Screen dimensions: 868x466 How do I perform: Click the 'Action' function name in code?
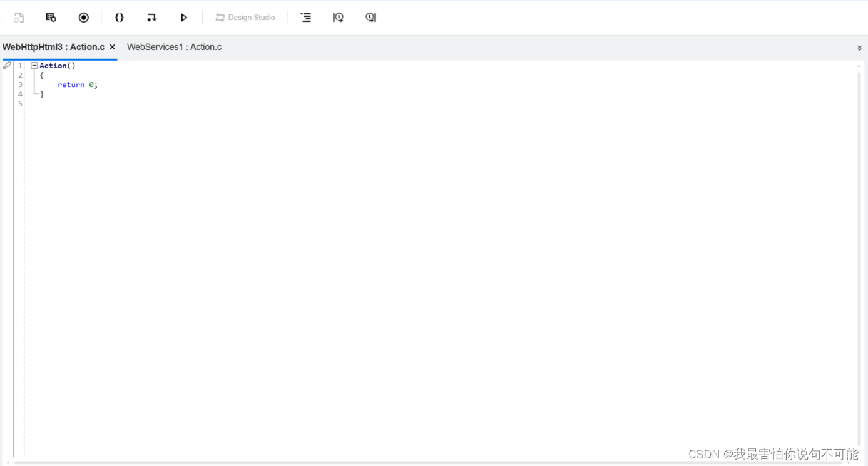pyautogui.click(x=53, y=66)
